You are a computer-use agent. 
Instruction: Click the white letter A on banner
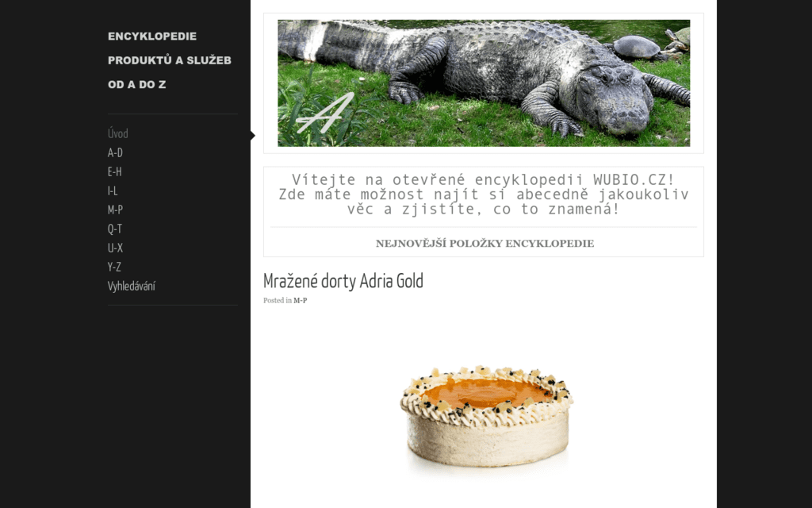point(325,114)
